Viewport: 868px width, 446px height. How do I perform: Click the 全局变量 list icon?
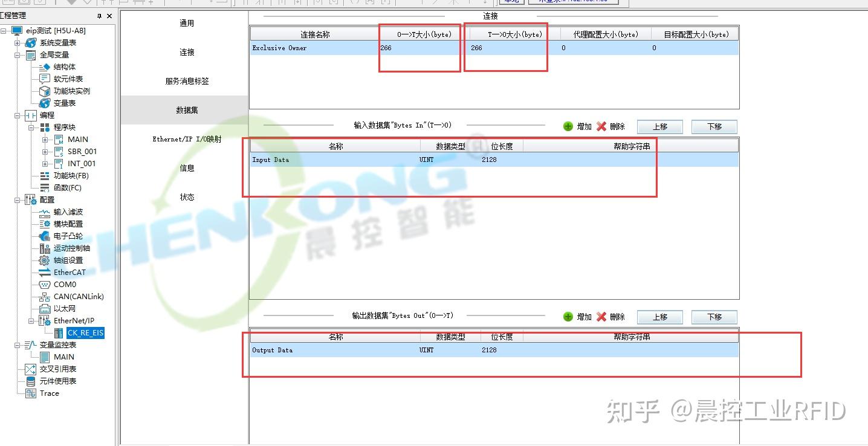[x=31, y=55]
